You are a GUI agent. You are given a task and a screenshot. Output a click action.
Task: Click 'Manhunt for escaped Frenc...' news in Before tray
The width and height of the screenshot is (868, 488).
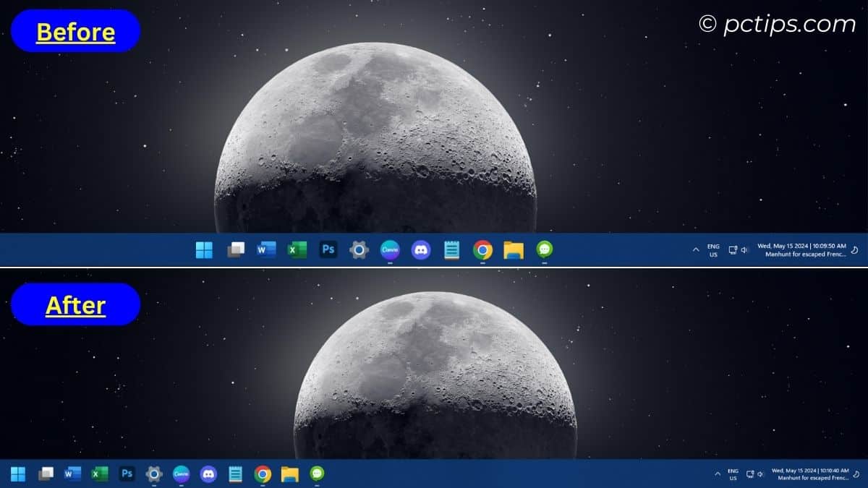(x=807, y=254)
